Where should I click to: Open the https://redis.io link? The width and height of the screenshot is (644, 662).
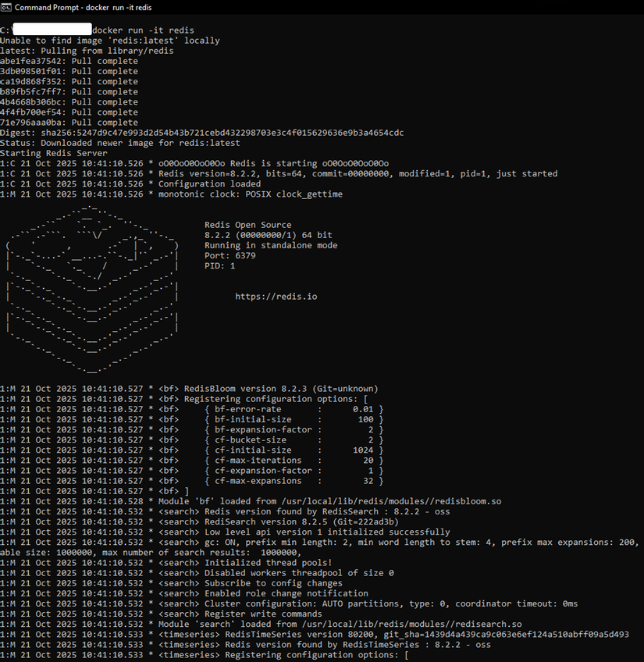click(x=276, y=297)
